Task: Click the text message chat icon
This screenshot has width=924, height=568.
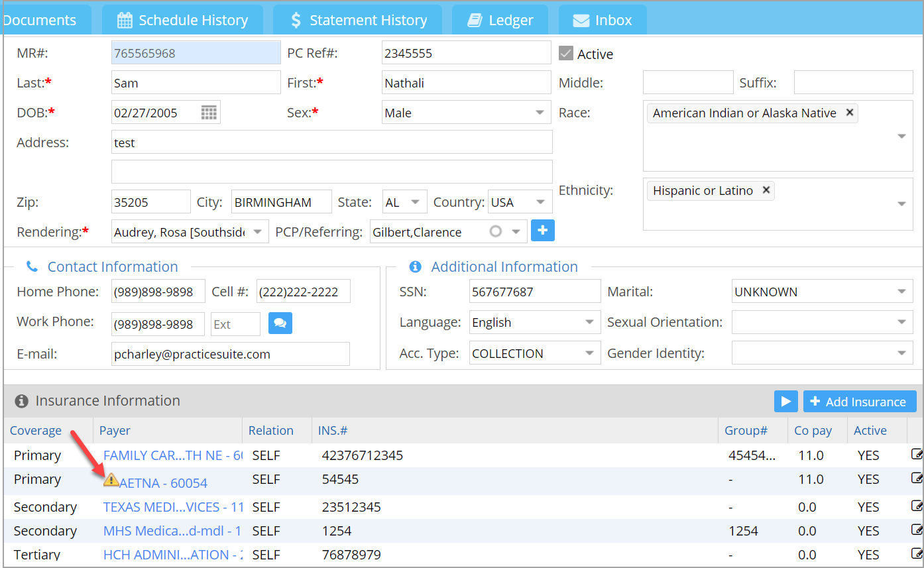Action: [x=280, y=323]
